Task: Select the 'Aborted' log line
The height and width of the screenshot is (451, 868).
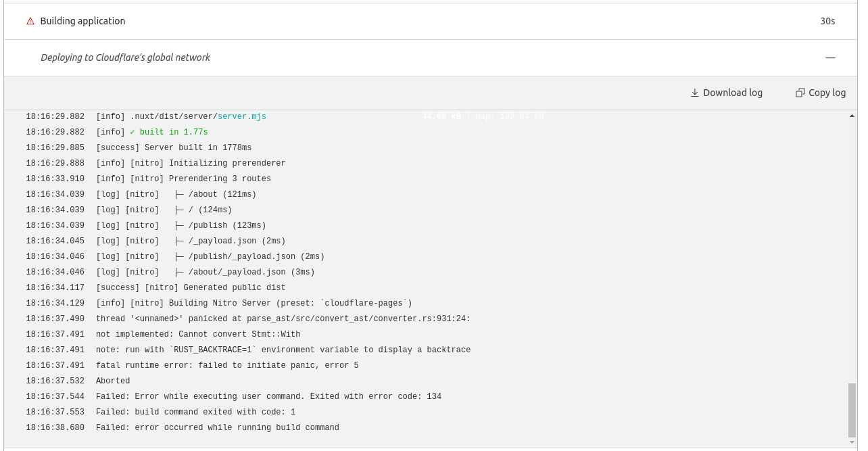Action: pos(113,381)
